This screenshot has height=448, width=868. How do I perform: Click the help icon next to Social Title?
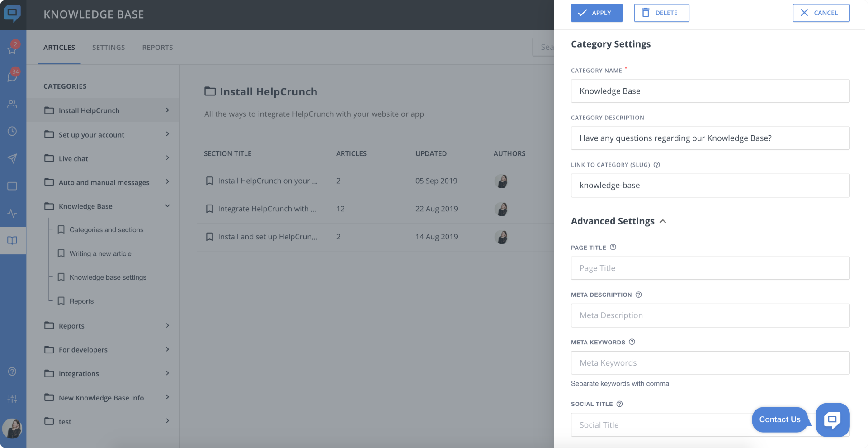(620, 404)
